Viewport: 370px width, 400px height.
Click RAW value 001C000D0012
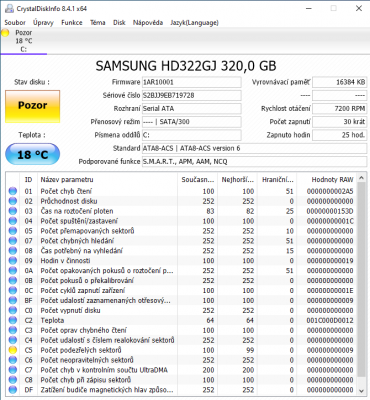pyautogui.click(x=330, y=320)
